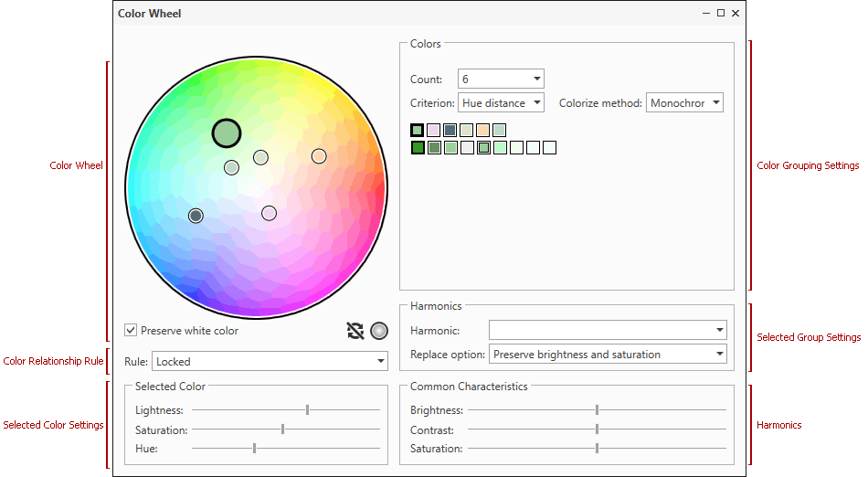Pick the slate blue swatch in top row
This screenshot has width=868, height=477.
pos(450,130)
